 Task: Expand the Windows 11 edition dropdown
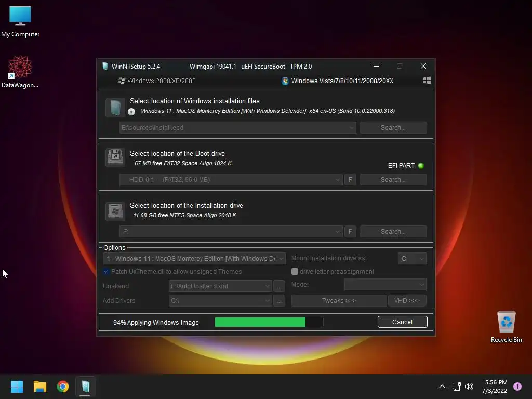(x=281, y=259)
